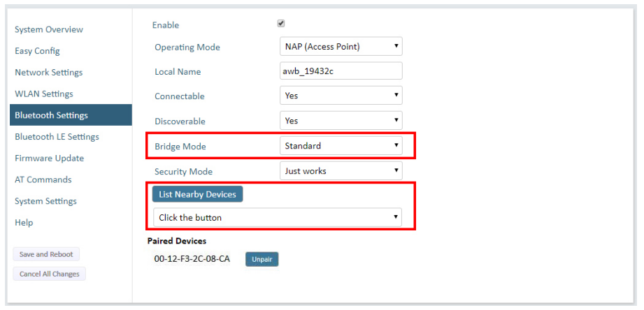Open Easy Config in sidebar

(x=37, y=51)
